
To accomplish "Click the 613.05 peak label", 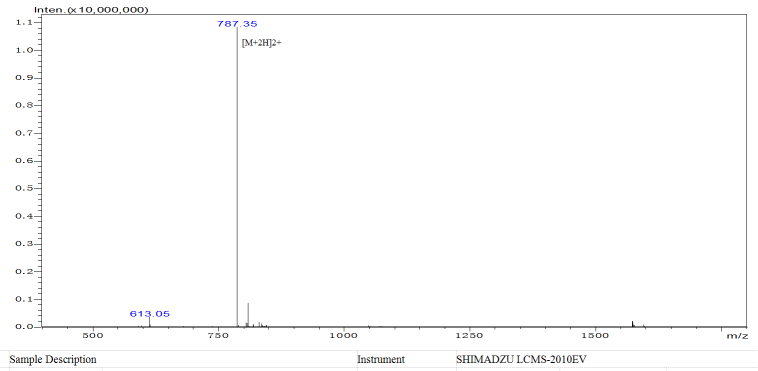I will (x=149, y=314).
